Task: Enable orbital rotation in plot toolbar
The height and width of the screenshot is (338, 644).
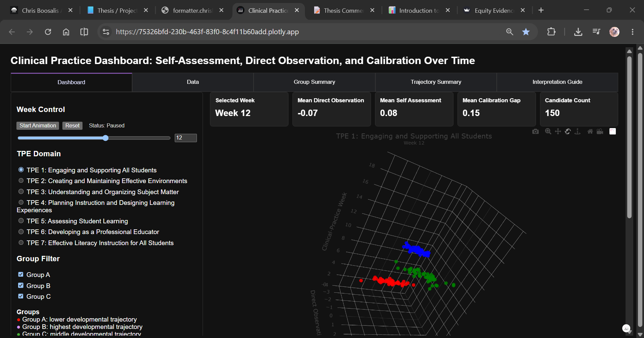Action: tap(568, 131)
